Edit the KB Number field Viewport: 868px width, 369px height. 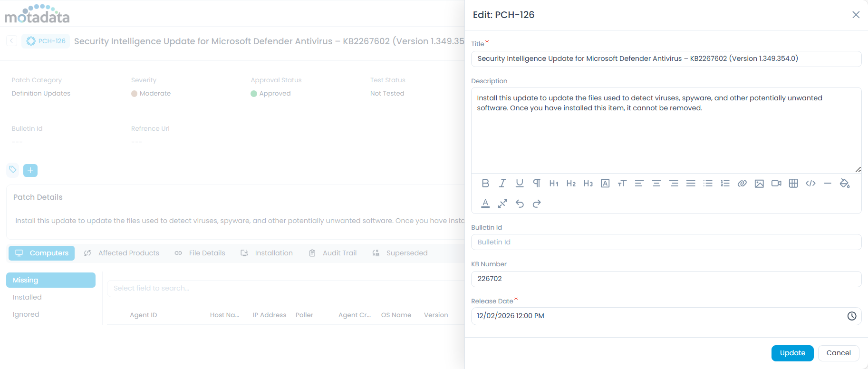(x=666, y=279)
